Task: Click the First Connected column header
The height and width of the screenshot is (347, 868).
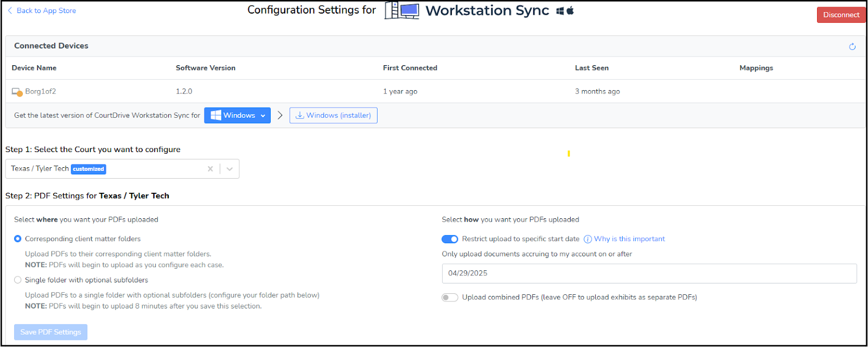Action: click(410, 68)
